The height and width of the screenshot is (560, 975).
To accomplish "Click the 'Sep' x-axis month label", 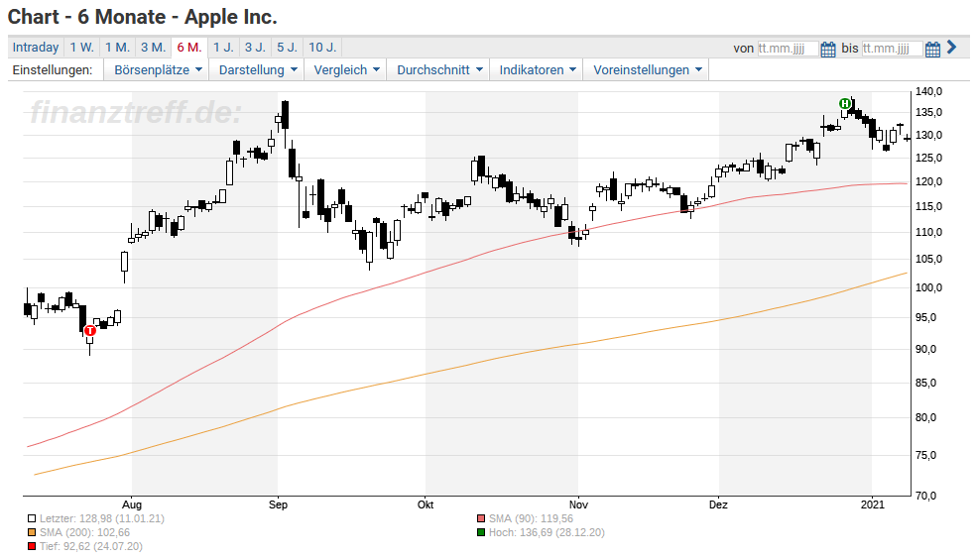I will pos(278,504).
